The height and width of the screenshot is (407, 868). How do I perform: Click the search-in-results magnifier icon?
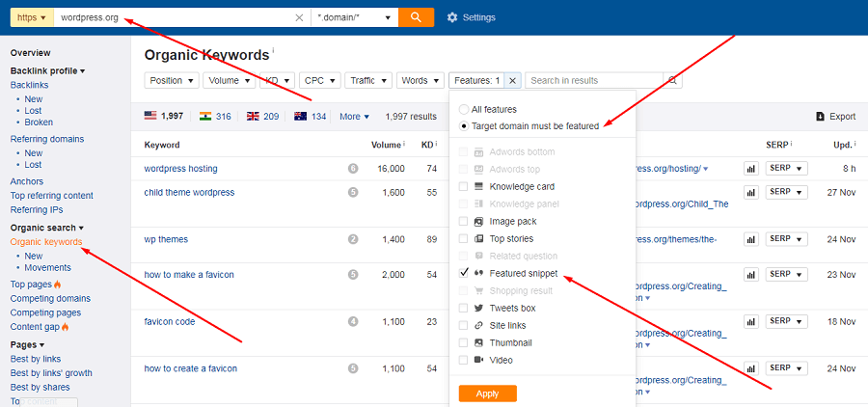672,80
